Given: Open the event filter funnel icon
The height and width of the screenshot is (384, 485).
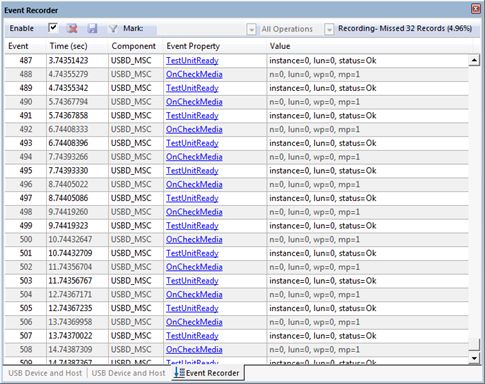Looking at the screenshot, I should point(113,29).
